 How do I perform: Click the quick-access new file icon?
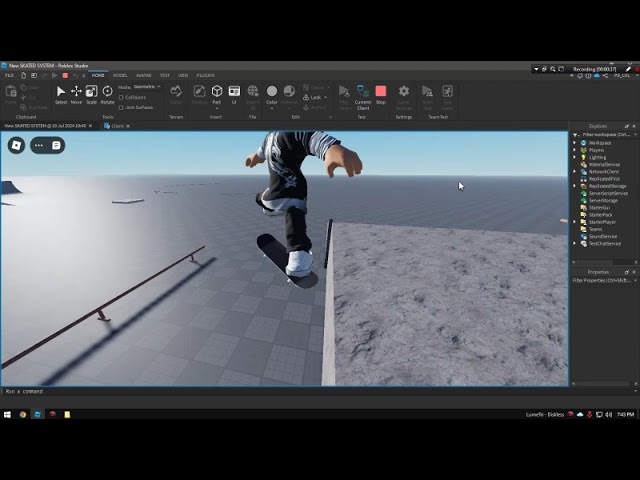(x=23, y=76)
